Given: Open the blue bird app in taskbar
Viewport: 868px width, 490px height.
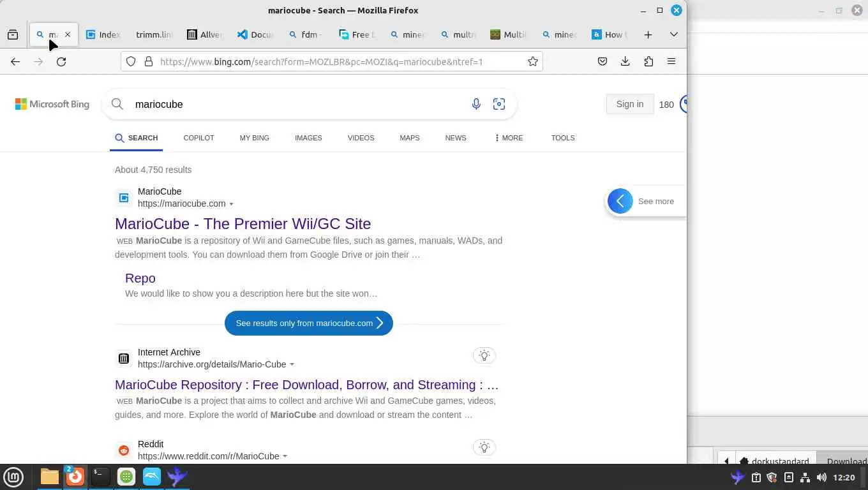Looking at the screenshot, I should pyautogui.click(x=177, y=477).
